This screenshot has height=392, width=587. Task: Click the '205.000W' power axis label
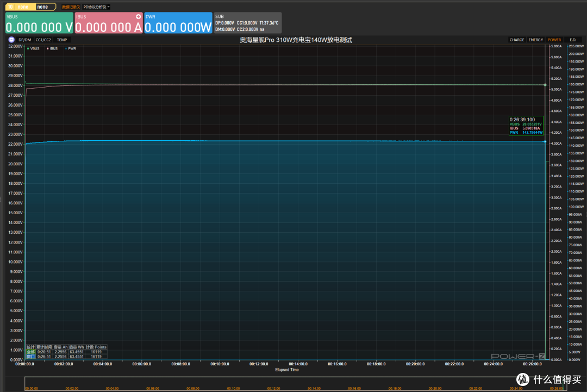576,46
